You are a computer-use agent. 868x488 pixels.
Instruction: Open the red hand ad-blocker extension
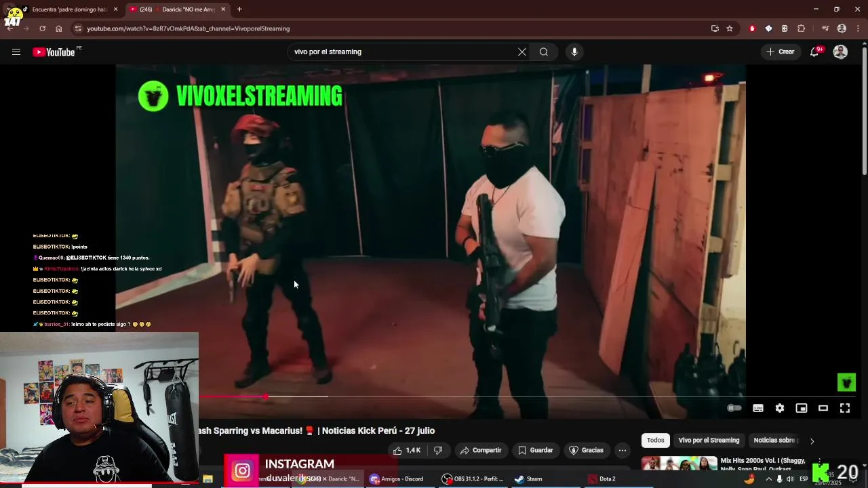752,28
